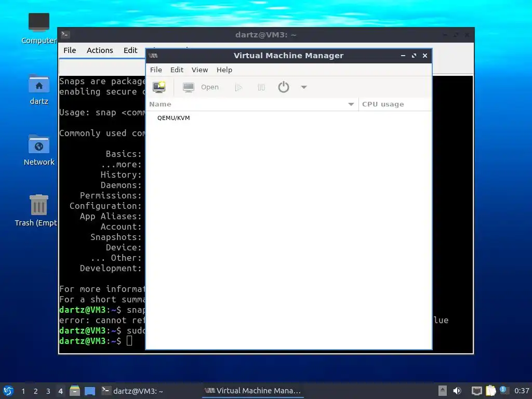Image resolution: width=532 pixels, height=399 pixels.
Task: Switch to workspace 2
Action: coord(36,391)
